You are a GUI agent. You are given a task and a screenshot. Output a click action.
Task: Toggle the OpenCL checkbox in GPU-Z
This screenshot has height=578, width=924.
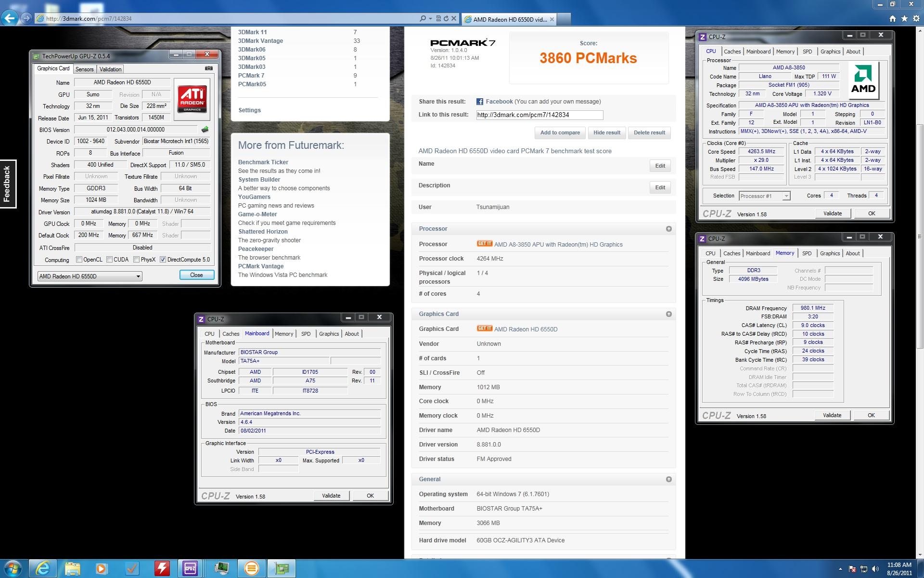tap(79, 259)
